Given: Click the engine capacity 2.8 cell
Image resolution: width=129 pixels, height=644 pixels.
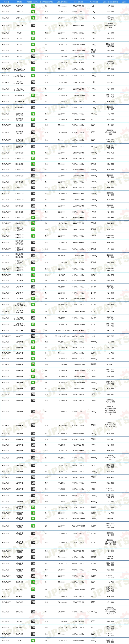Looking at the screenshot, I should click(x=46, y=336).
